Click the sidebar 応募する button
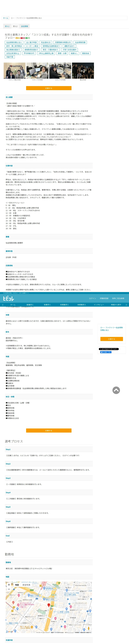Image resolution: width=129 pixels, height=644 pixels. (111, 339)
